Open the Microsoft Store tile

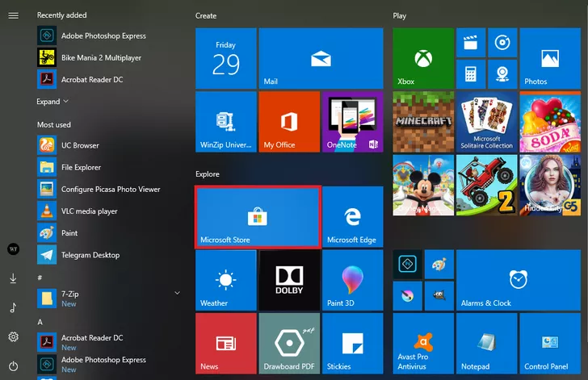pyautogui.click(x=258, y=217)
